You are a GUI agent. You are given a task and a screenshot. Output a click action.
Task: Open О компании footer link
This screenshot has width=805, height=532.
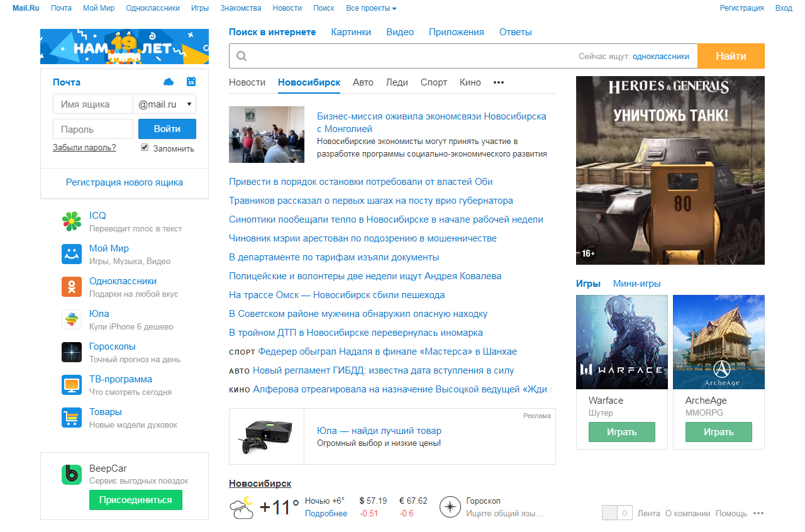(688, 513)
